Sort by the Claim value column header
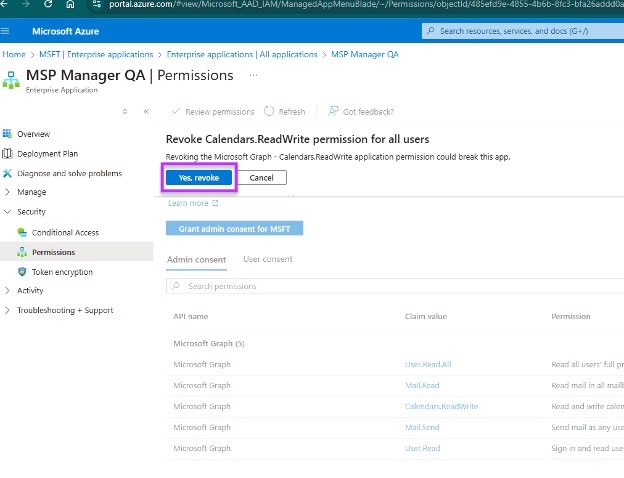Viewport: 624px width, 478px height. pyautogui.click(x=426, y=316)
